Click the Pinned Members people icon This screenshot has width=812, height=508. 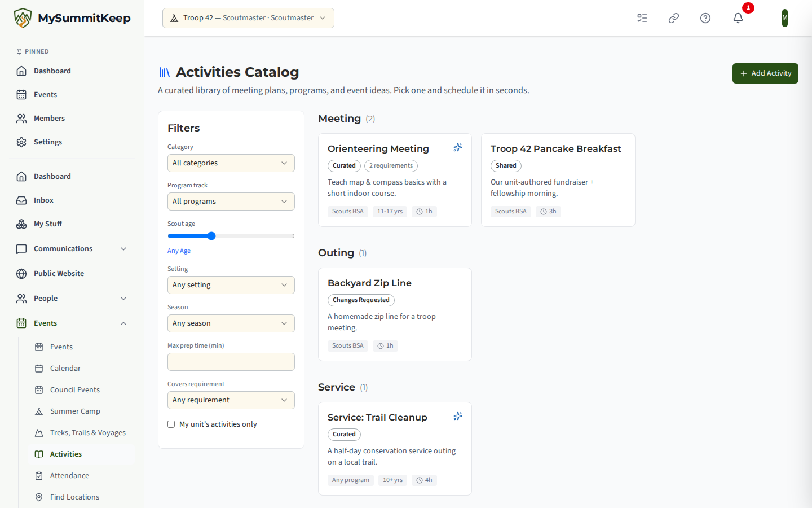point(21,119)
